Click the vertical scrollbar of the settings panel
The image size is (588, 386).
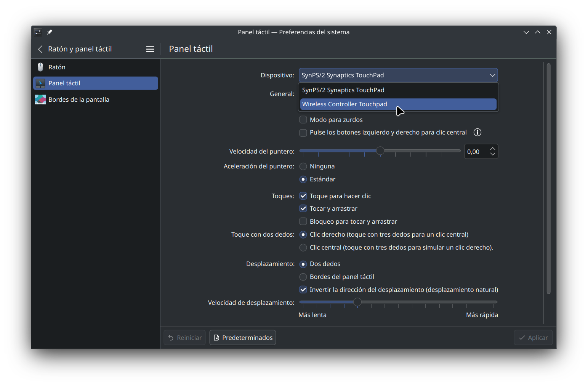[549, 178]
